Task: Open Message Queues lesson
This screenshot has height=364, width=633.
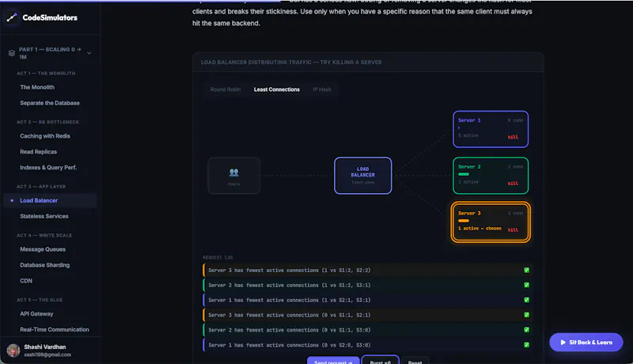Action: pos(43,249)
